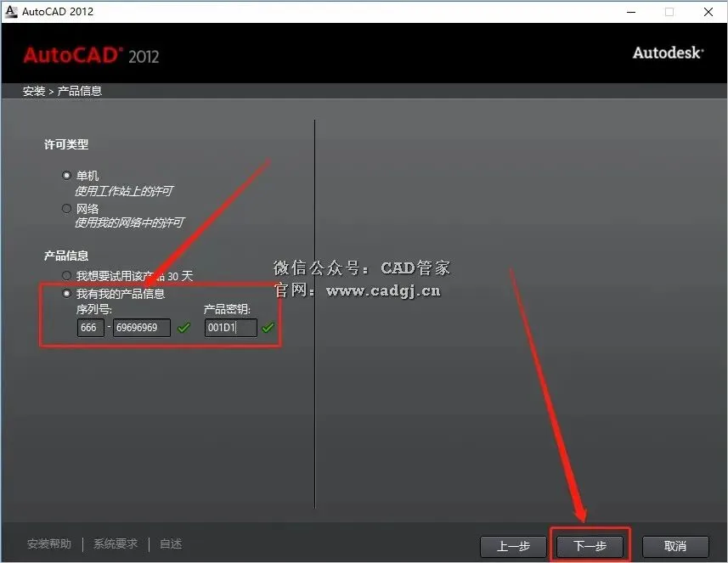Image resolution: width=728 pixels, height=563 pixels.
Task: Select 我有我的产品信息 radio button
Action: point(66,293)
